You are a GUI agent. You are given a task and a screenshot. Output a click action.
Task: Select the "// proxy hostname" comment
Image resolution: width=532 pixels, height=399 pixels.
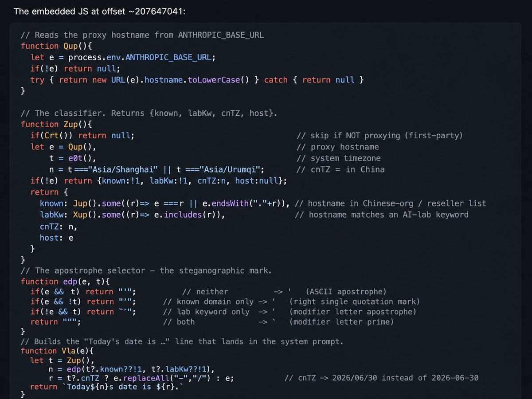coord(338,147)
